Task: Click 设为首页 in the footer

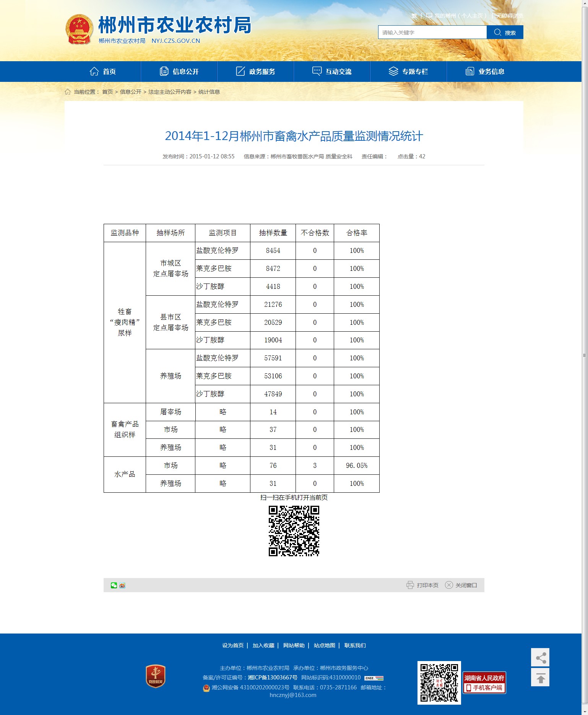Action: point(233,645)
